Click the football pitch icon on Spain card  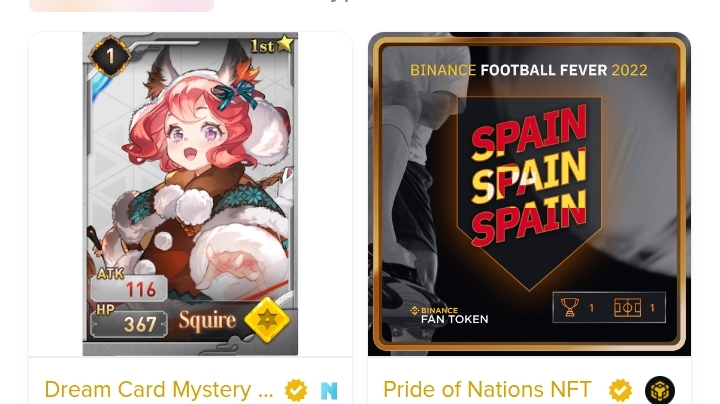[627, 308]
